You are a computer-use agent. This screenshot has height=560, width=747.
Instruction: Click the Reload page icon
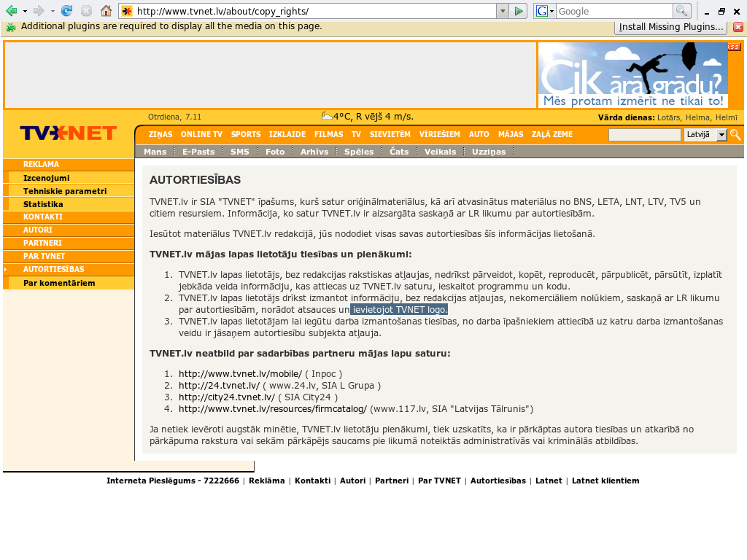click(66, 11)
